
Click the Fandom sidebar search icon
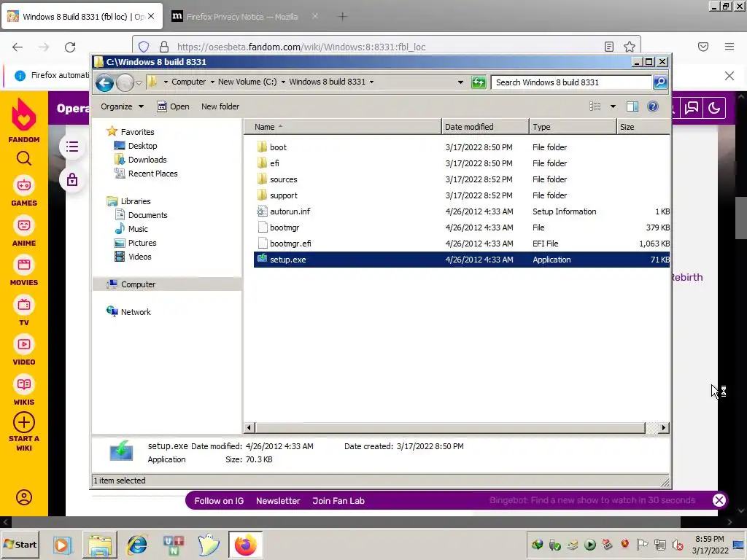(x=24, y=158)
